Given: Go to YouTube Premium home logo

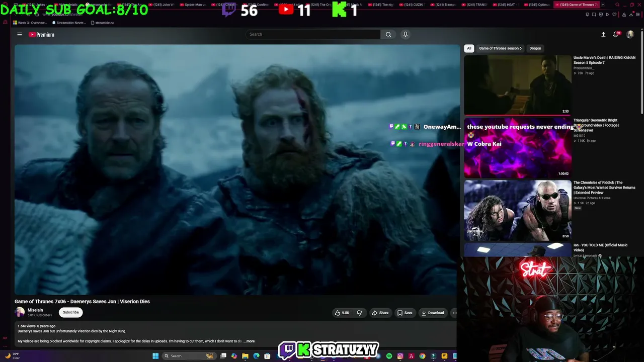Looking at the screenshot, I should pyautogui.click(x=41, y=35).
